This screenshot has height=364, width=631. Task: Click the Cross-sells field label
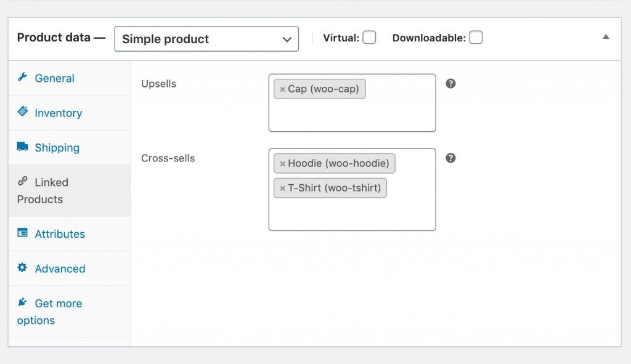[x=168, y=158]
